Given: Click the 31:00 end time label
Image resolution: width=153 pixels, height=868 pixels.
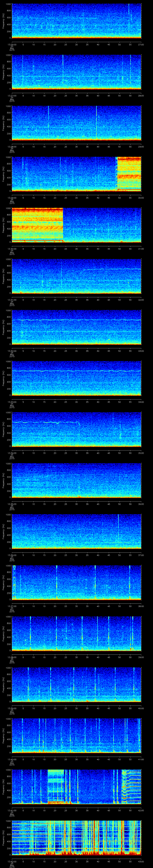Looking at the screenshot, I should pyautogui.click(x=141, y=249).
